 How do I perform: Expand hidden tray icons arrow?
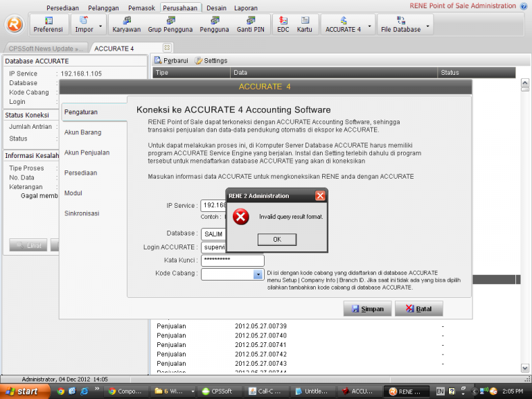[x=475, y=391]
